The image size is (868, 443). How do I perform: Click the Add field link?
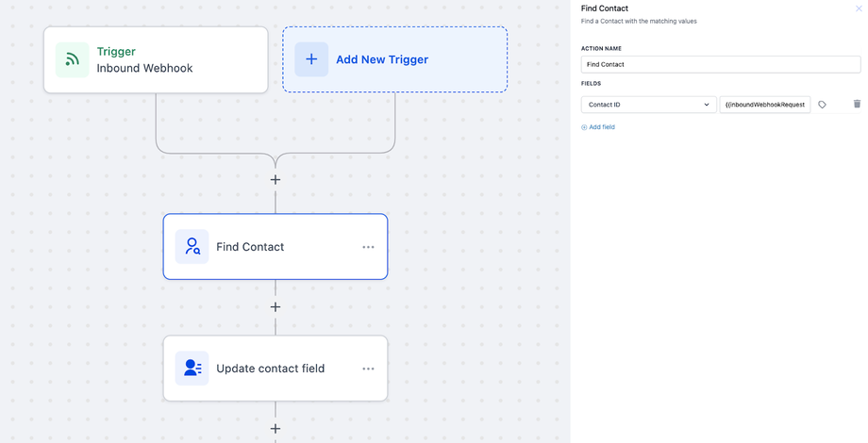[598, 127]
